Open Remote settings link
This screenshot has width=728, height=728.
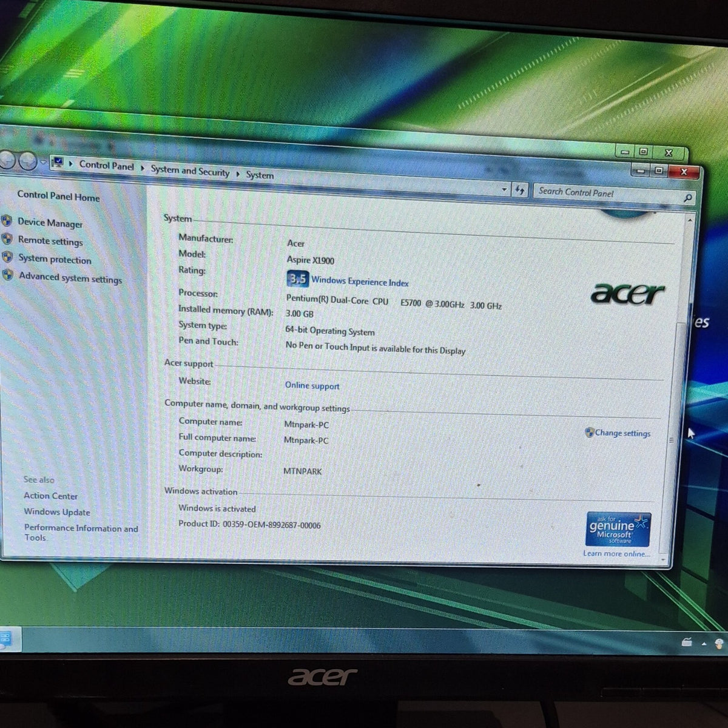coord(50,241)
